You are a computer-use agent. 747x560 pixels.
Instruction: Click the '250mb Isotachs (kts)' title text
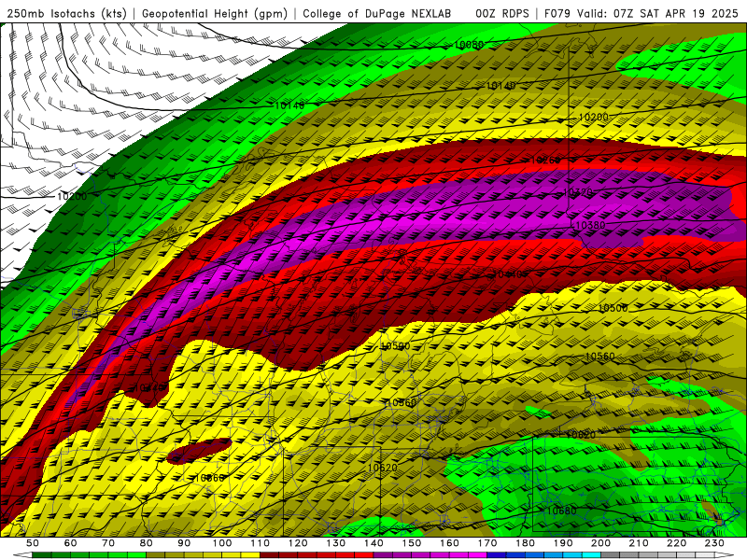click(67, 14)
